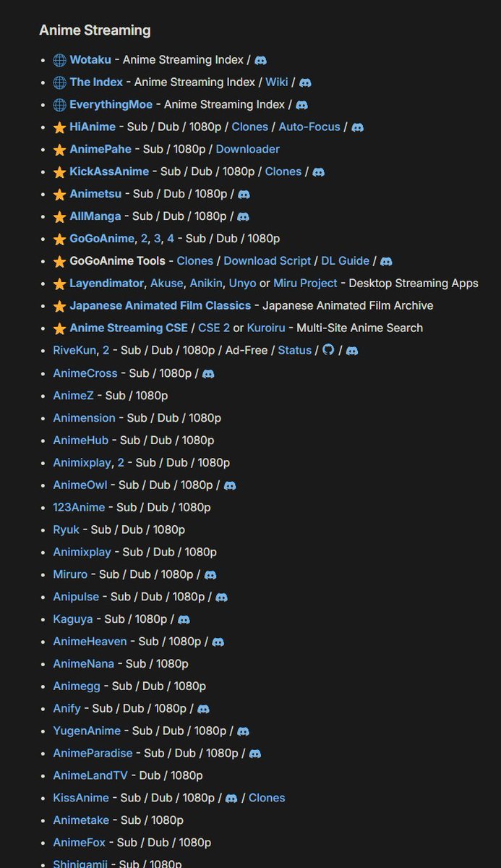Open YugenAnime Discord icon
The image size is (501, 868).
(243, 732)
